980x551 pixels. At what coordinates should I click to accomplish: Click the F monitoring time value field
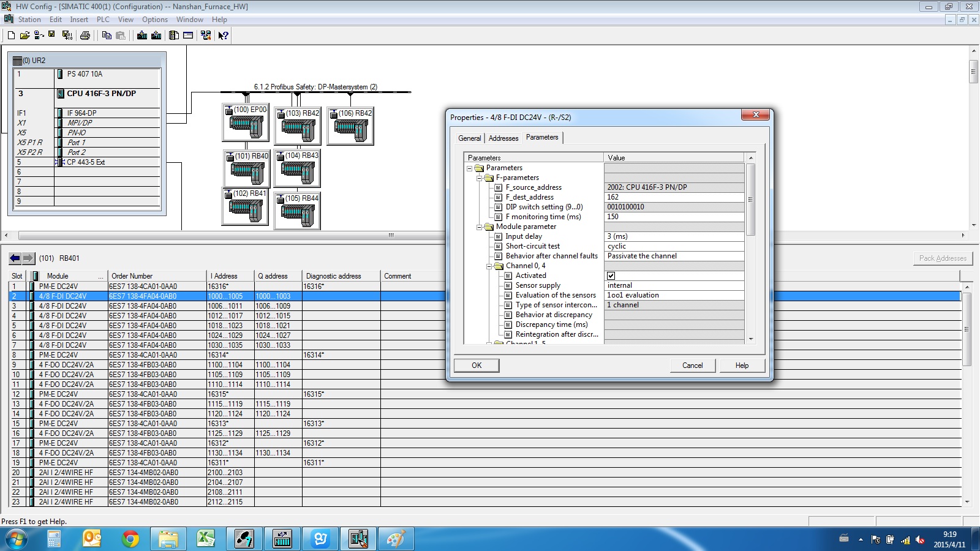[x=674, y=217]
